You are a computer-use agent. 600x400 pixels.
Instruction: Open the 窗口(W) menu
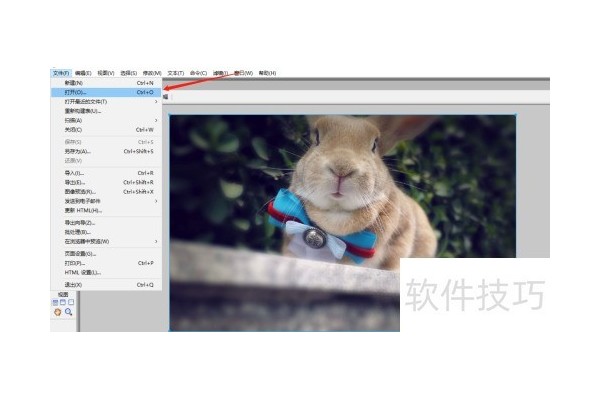coord(243,73)
